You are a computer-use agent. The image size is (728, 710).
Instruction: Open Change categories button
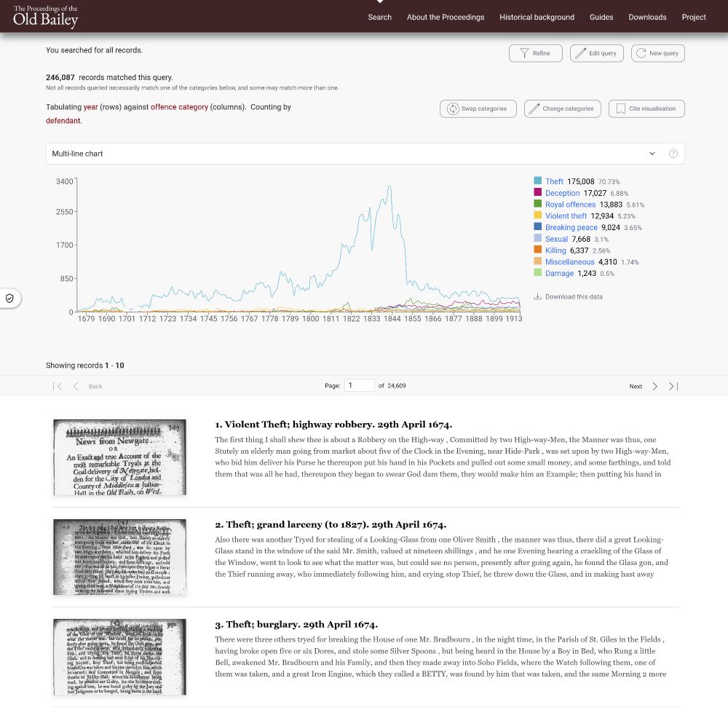click(x=562, y=109)
